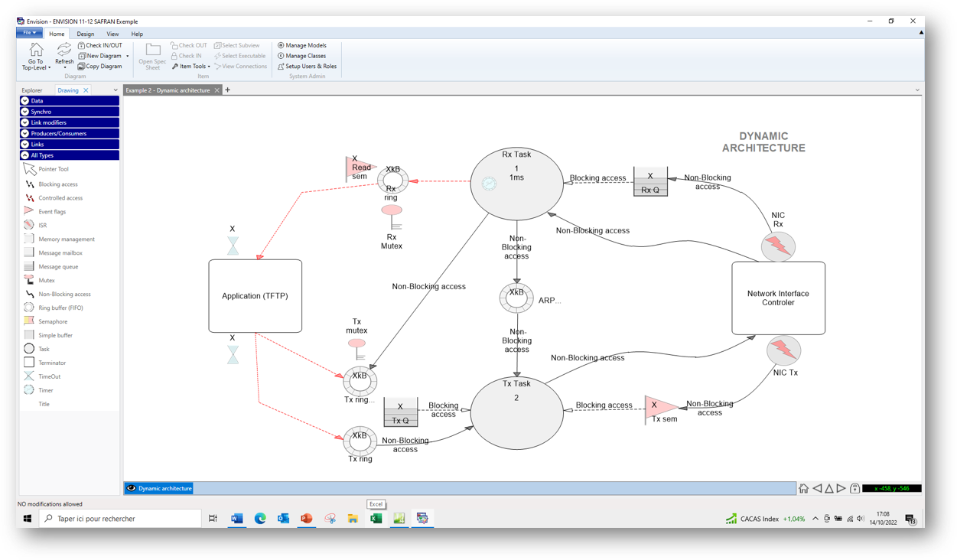The height and width of the screenshot is (560, 957).
Task: Click Refresh in the Diagram group
Action: [x=63, y=54]
